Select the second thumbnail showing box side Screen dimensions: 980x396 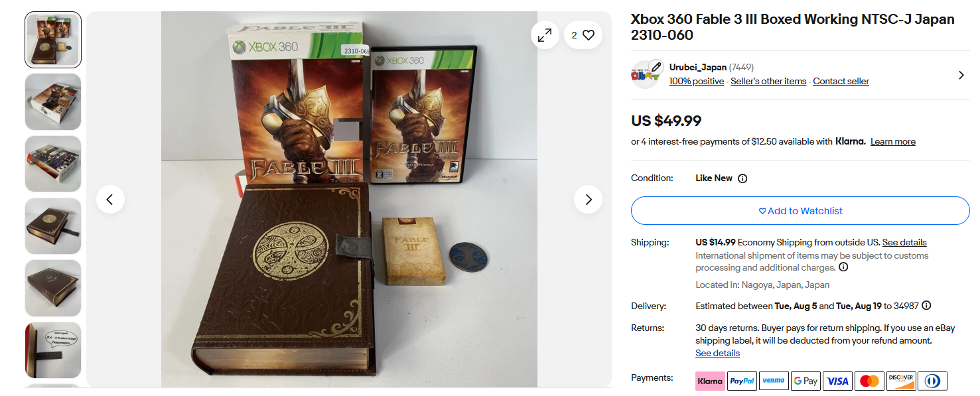[x=53, y=101]
